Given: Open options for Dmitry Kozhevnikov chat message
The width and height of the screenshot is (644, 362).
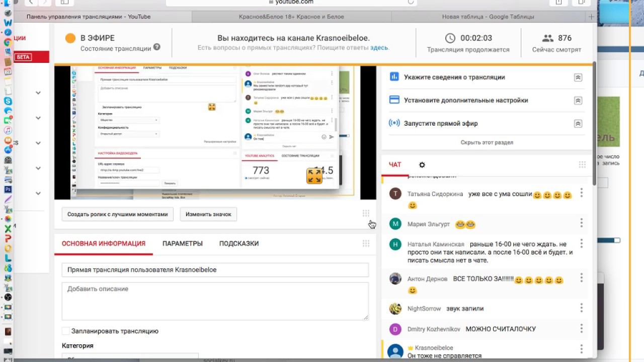Looking at the screenshot, I should click(x=581, y=328).
